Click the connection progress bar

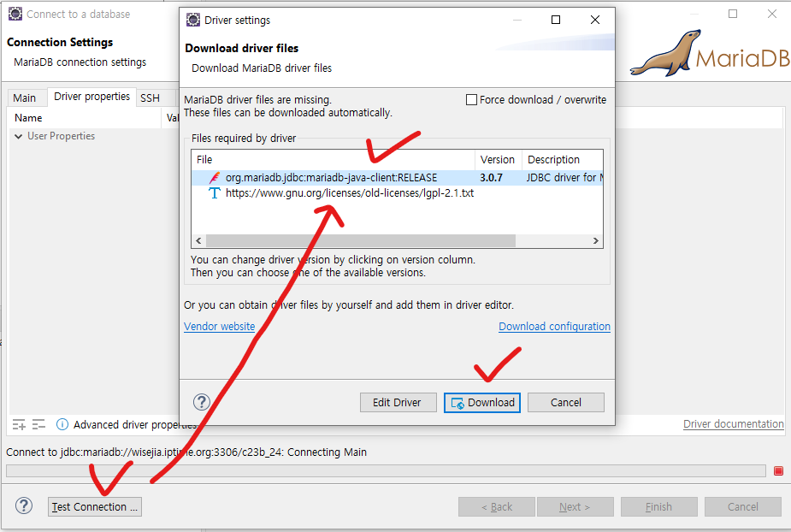pyautogui.click(x=386, y=471)
